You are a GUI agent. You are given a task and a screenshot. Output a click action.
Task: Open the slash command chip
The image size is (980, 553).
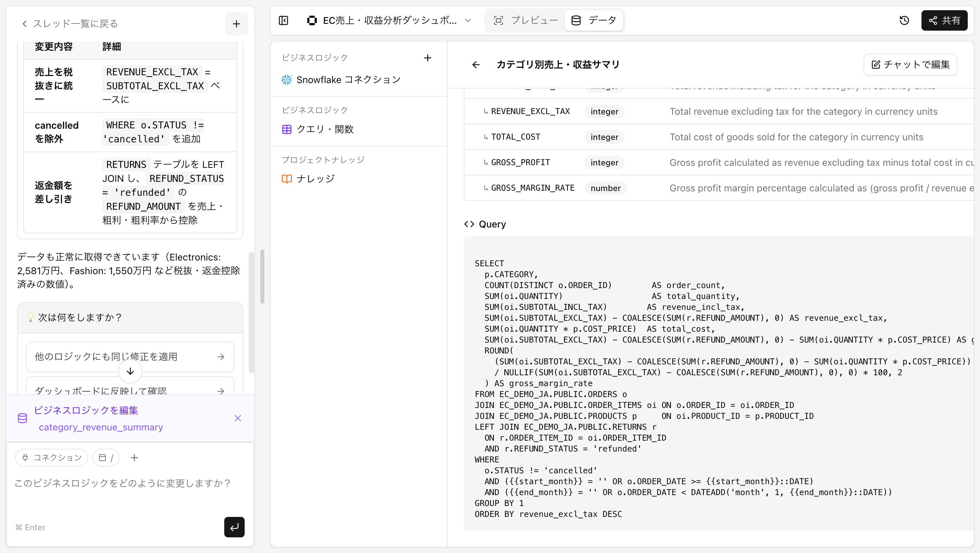click(106, 457)
